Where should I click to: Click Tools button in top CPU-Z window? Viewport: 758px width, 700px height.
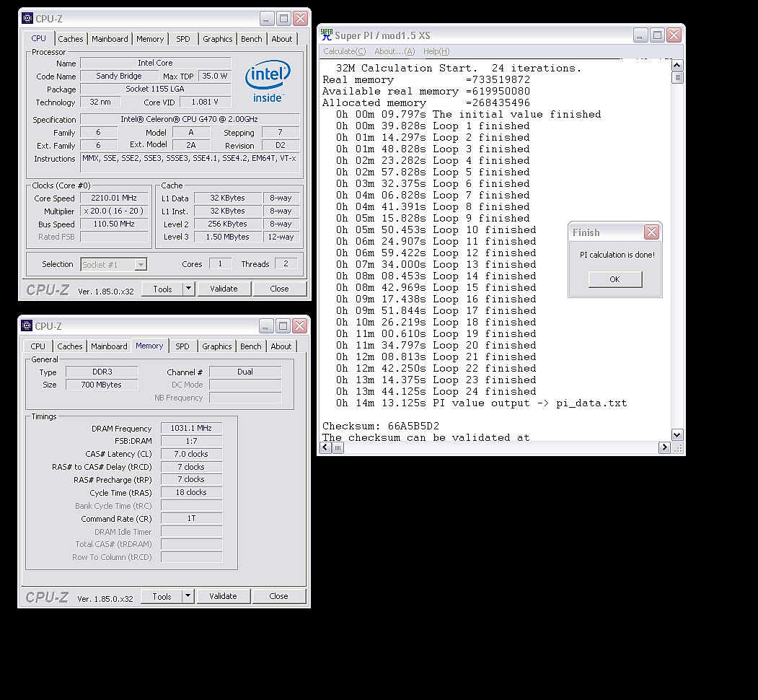[162, 289]
